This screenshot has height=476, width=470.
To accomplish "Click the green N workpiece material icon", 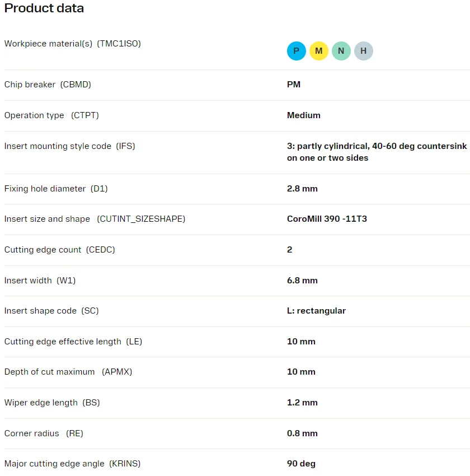I will click(341, 51).
